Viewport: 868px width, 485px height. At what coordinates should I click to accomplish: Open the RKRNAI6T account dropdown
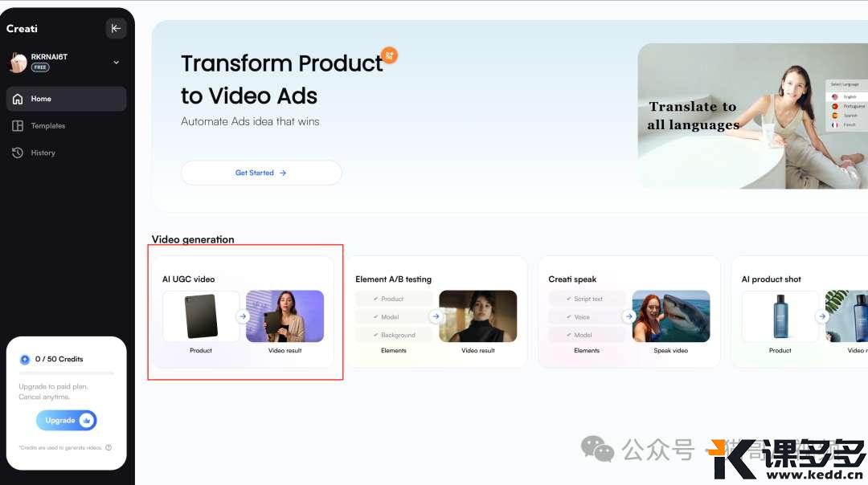[x=117, y=63]
